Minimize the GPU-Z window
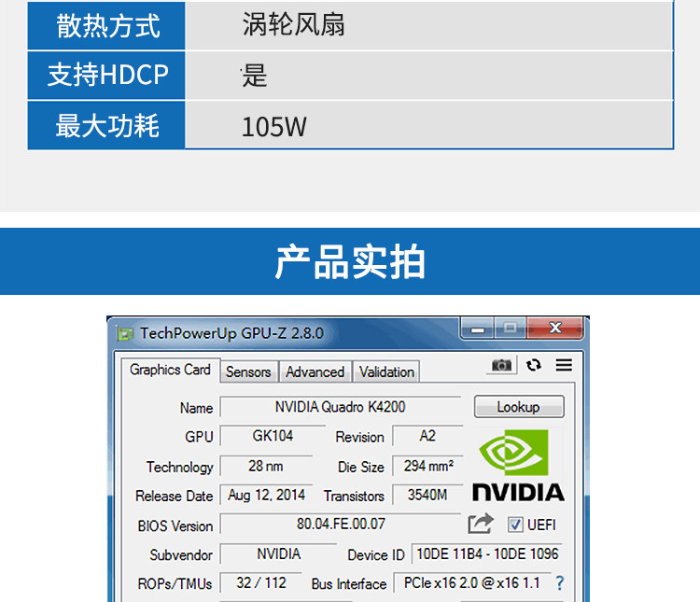Viewport: 700px width, 602px height. (477, 329)
